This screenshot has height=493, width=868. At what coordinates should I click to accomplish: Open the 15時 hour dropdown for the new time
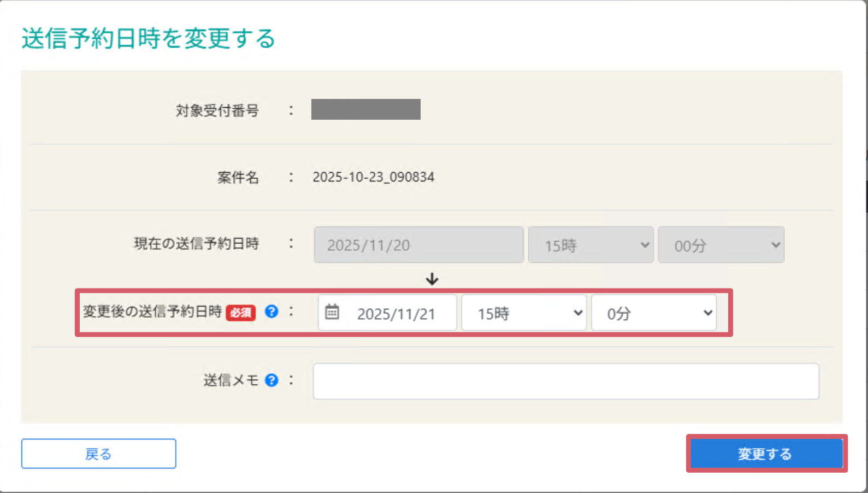pos(523,313)
